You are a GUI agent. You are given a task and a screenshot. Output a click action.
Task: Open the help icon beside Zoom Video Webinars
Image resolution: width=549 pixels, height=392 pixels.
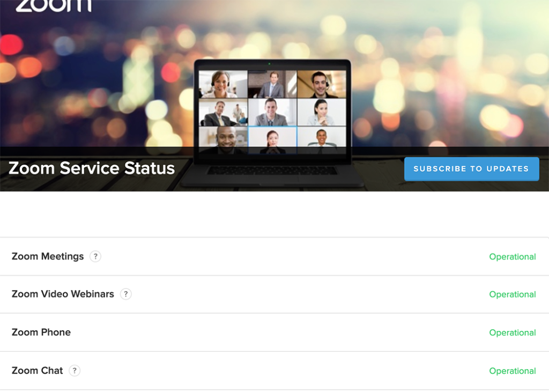point(125,294)
